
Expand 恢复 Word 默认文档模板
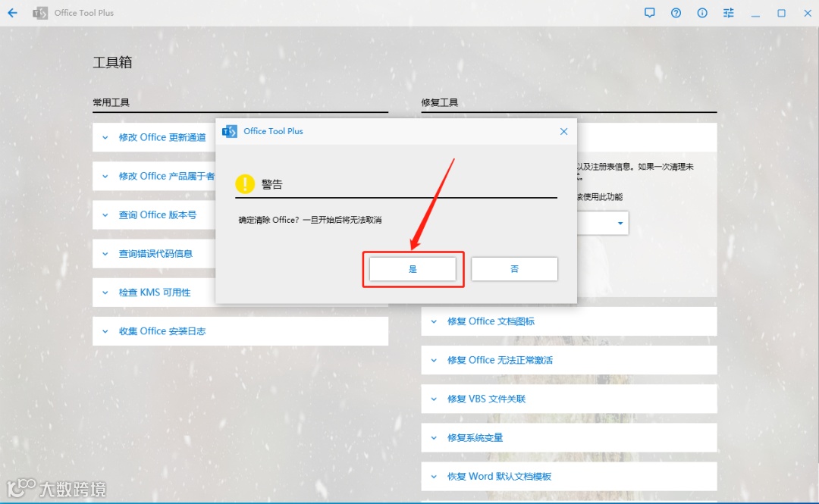[569, 476]
